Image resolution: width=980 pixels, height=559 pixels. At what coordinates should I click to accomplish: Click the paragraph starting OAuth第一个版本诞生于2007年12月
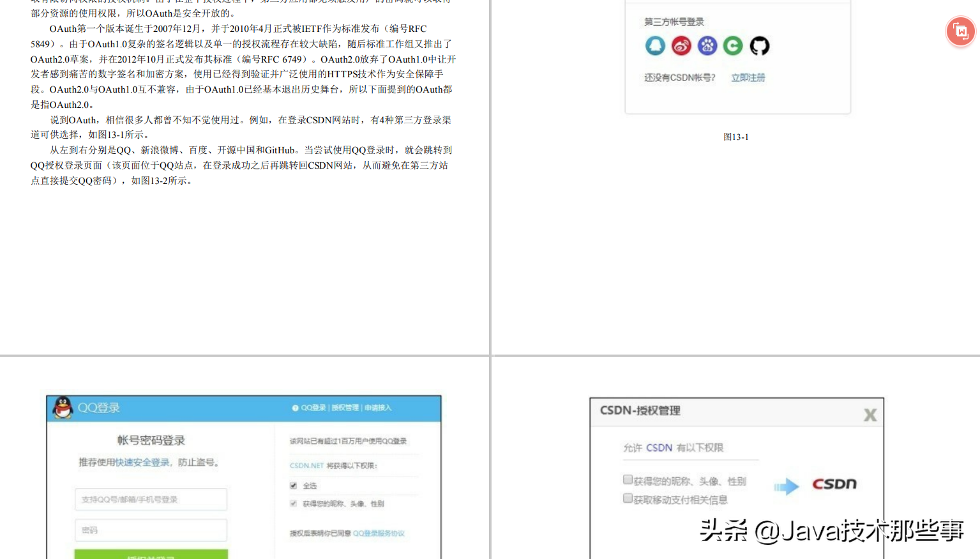point(243,66)
